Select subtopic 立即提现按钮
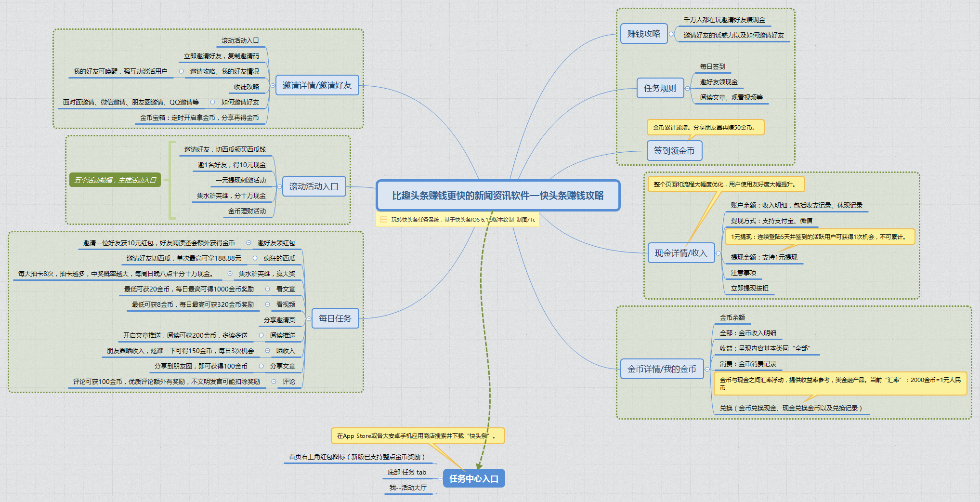This screenshot has width=980, height=502. (x=750, y=289)
